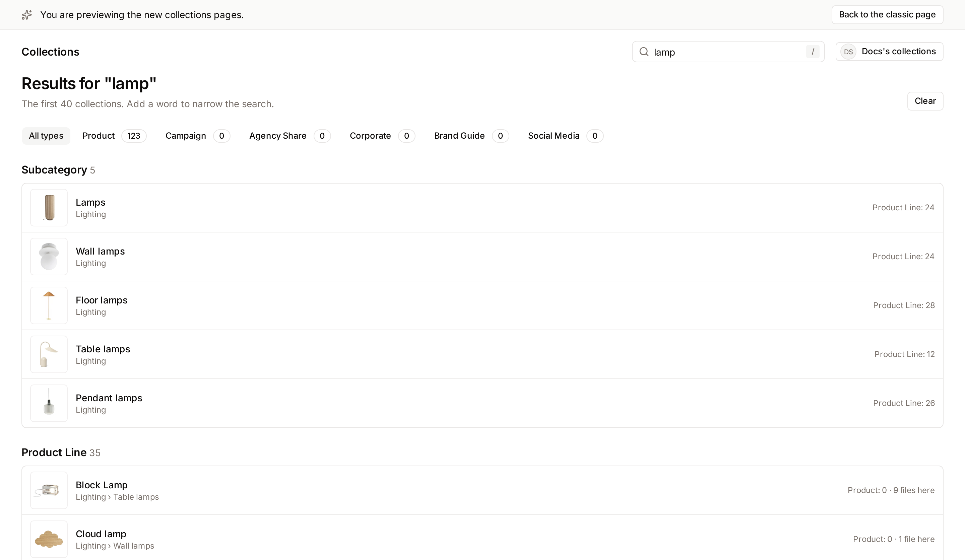Clear the search results
The height and width of the screenshot is (560, 965).
925,101
